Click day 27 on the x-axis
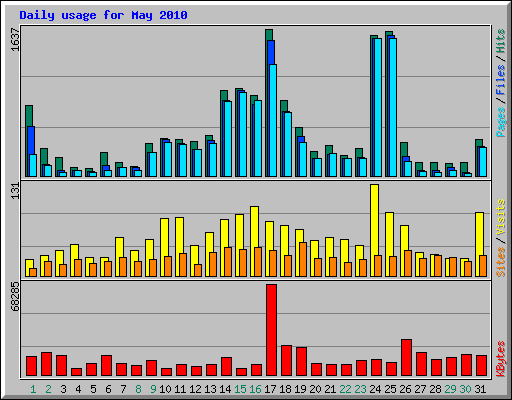 coord(420,389)
